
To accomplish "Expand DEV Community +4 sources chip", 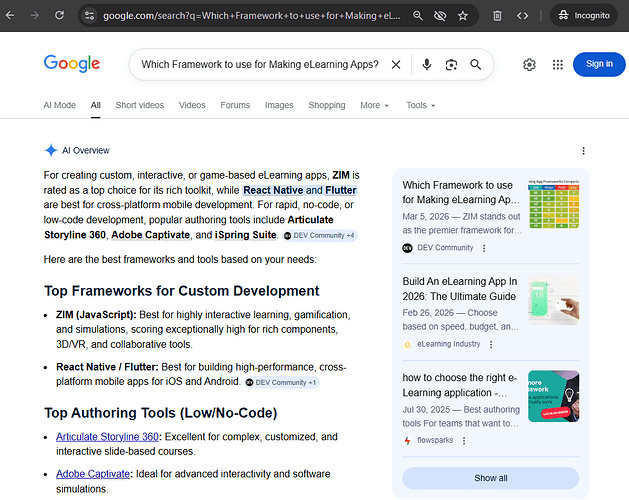I will (x=319, y=235).
